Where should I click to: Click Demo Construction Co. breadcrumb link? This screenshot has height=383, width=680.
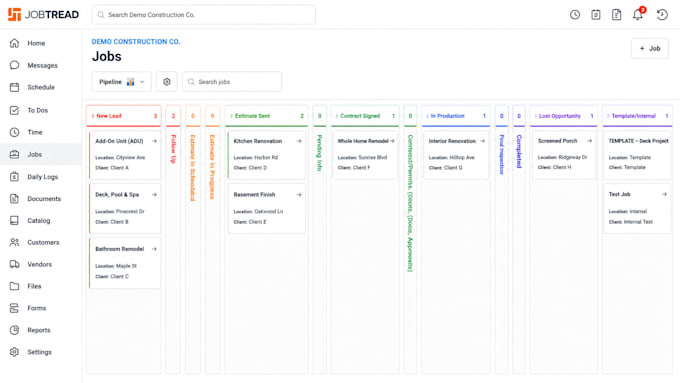click(x=136, y=42)
